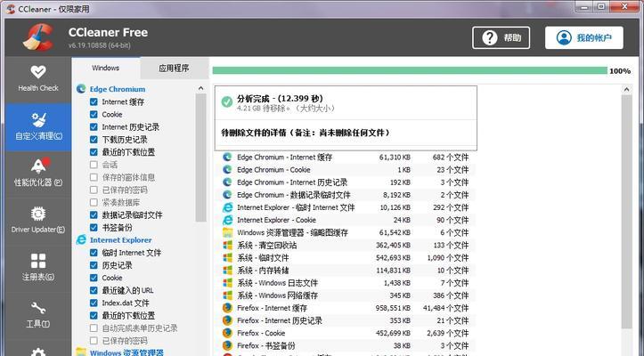
Task: Click IE icon of 'Internet Explorer - Cookie' result
Action: 227,220
